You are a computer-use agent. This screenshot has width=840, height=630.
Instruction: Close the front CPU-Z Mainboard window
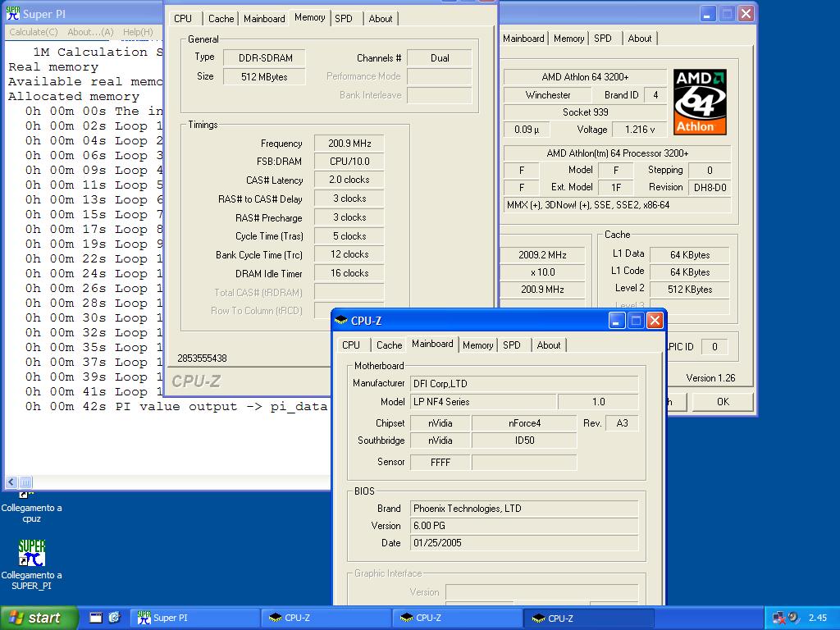[655, 321]
